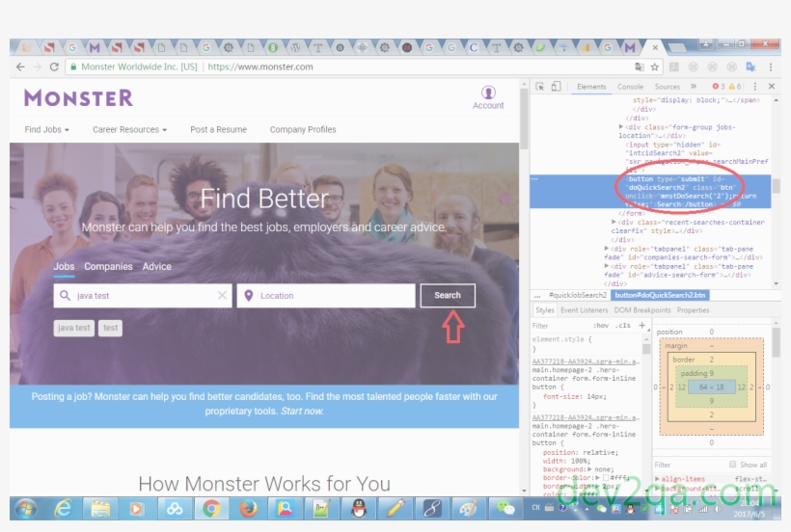The image size is (791, 532).
Task: Add new style rule plus icon
Action: pos(641,326)
